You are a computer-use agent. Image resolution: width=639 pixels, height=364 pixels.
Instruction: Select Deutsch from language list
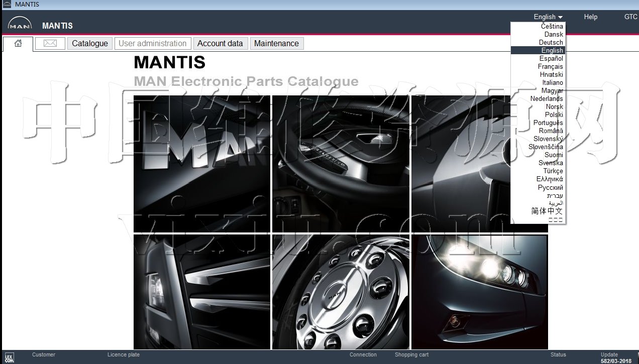pos(551,43)
